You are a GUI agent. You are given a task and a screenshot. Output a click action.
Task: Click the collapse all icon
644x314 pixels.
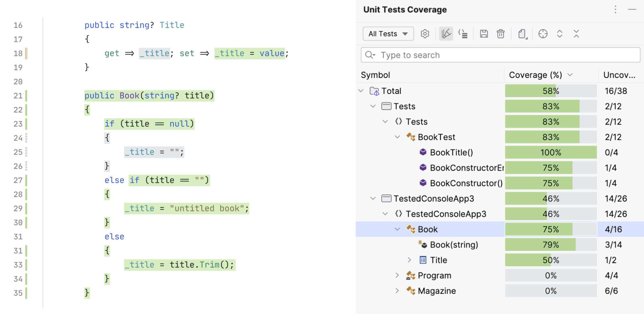click(576, 34)
